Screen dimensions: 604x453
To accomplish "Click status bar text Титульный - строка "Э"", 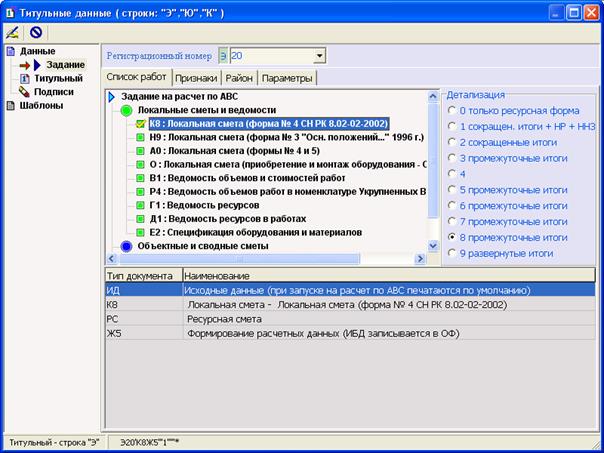I will (x=54, y=442).
